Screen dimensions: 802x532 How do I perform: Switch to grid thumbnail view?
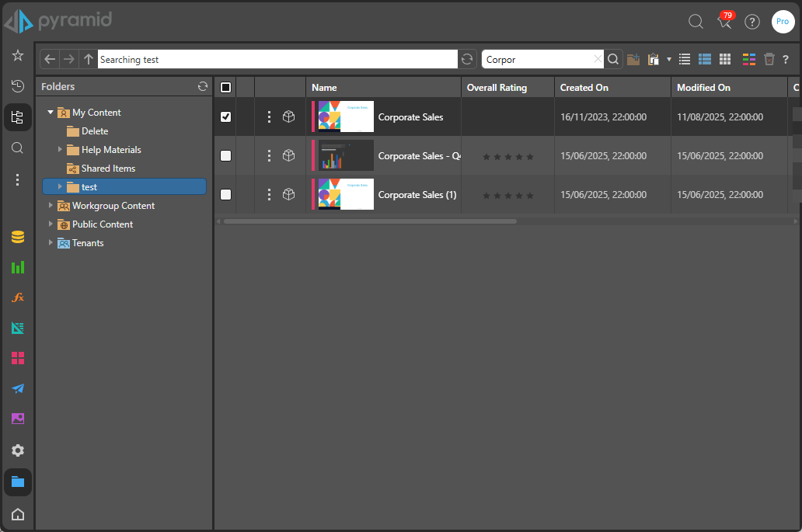coord(725,59)
